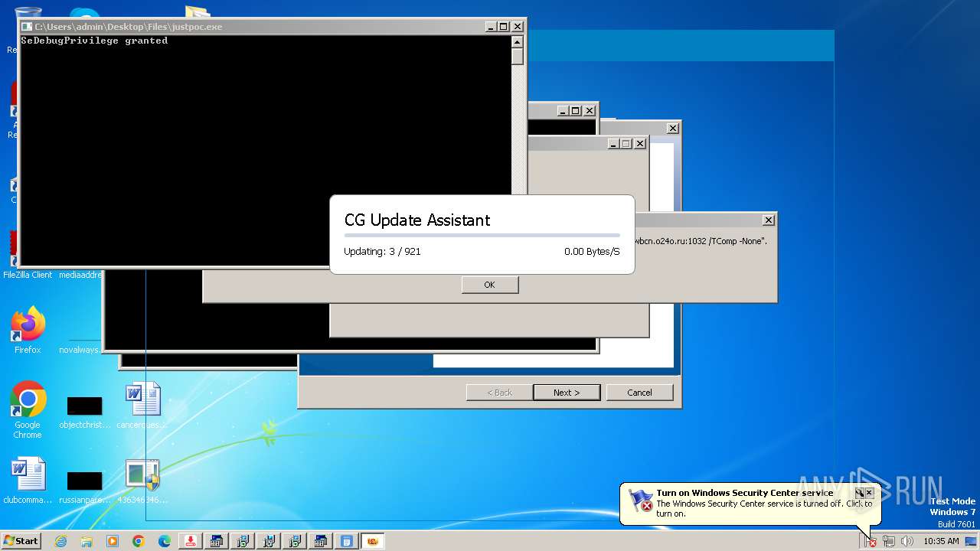Click the justpoc.exe console title bar

click(253, 27)
